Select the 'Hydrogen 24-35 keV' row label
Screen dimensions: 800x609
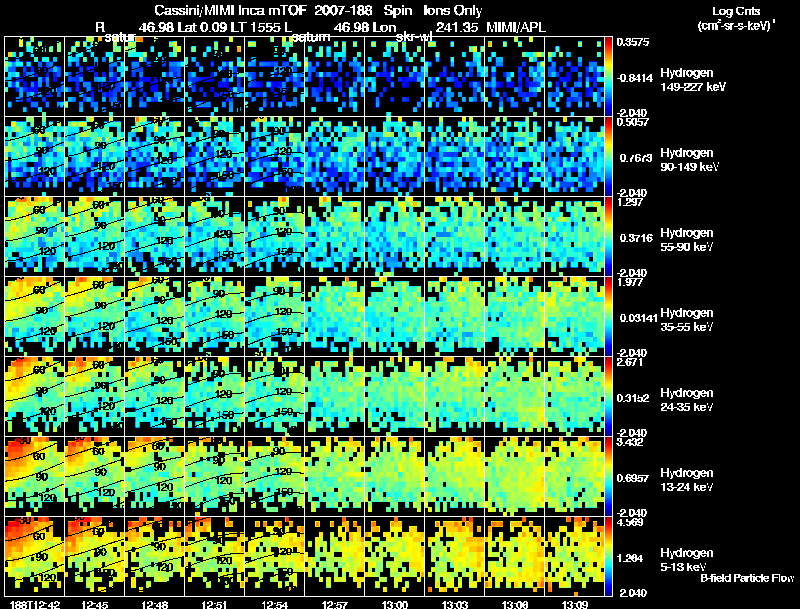tap(687, 400)
